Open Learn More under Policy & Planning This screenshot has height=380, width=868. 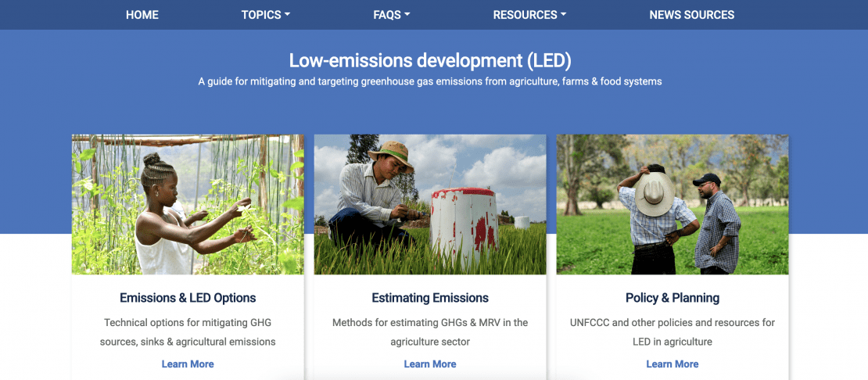point(673,364)
